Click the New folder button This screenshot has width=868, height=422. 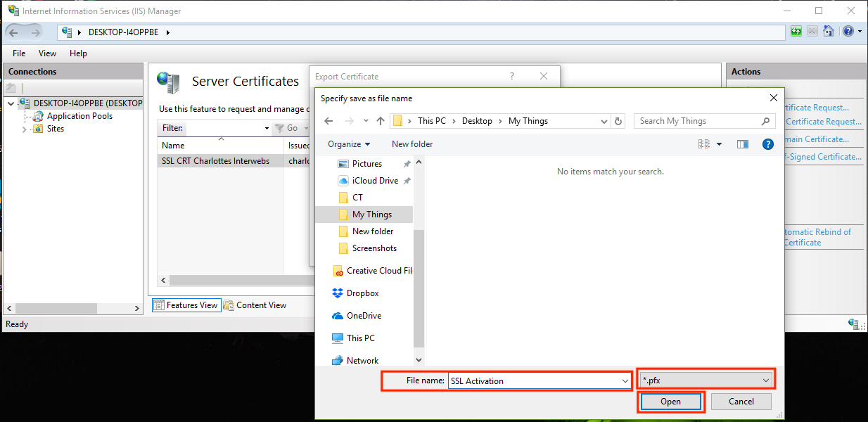pos(412,144)
